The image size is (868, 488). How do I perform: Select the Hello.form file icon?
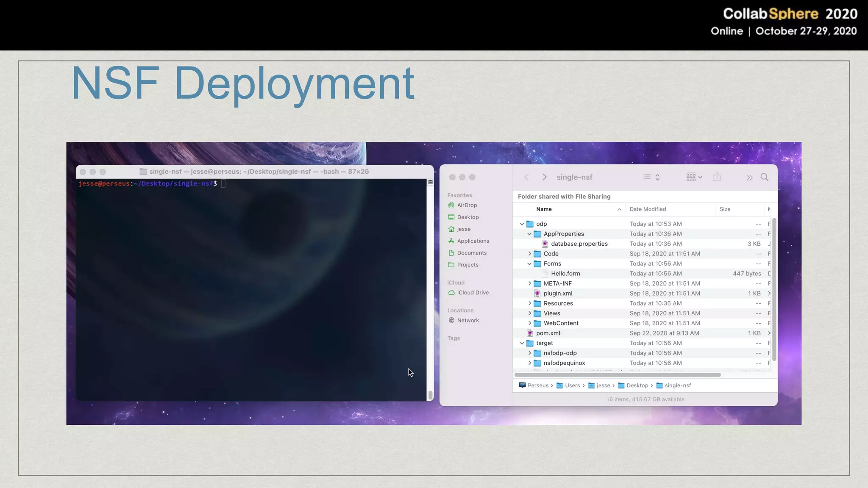coord(545,274)
